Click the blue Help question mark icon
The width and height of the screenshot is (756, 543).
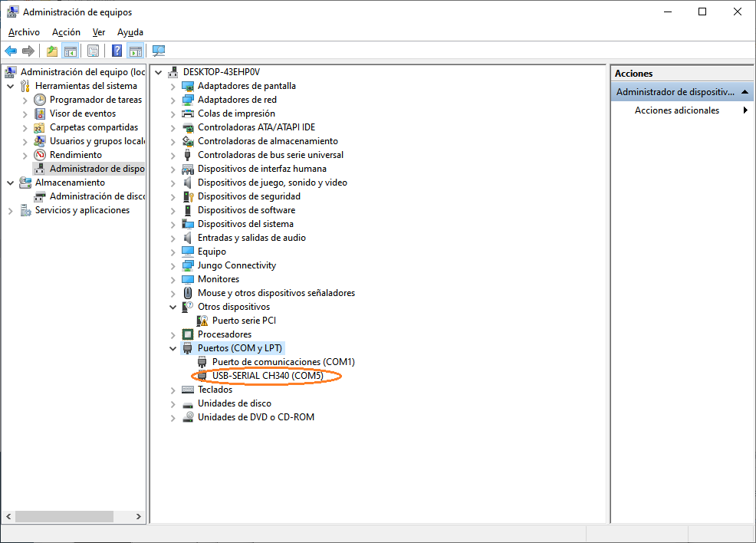coord(117,51)
